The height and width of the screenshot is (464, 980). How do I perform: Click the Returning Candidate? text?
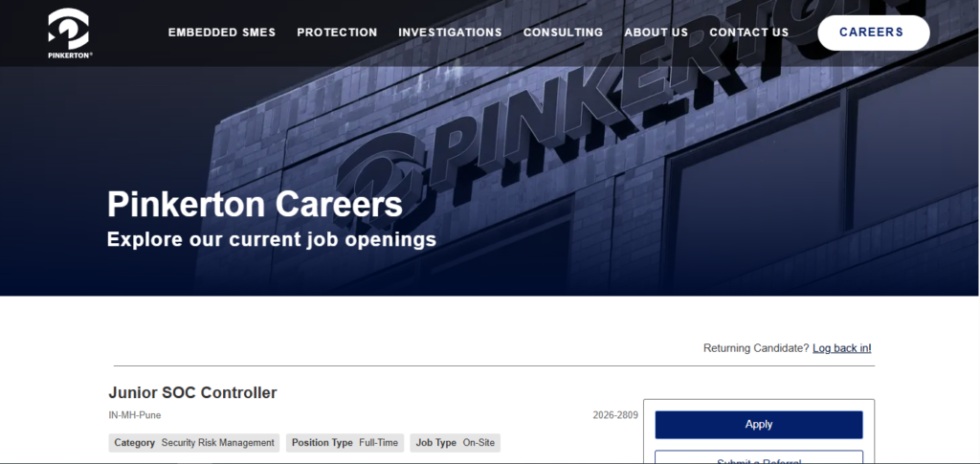pyautogui.click(x=756, y=348)
